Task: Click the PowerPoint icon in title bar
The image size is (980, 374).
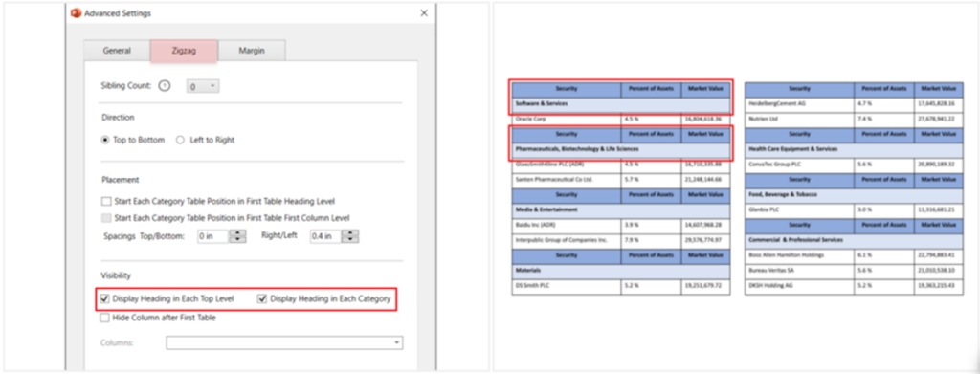Action: click(77, 12)
